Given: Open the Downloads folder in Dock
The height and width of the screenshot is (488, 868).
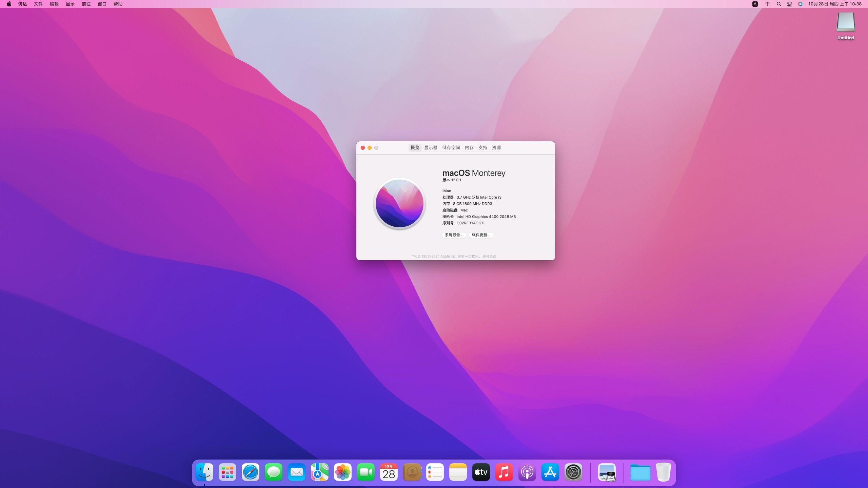Looking at the screenshot, I should (640, 472).
